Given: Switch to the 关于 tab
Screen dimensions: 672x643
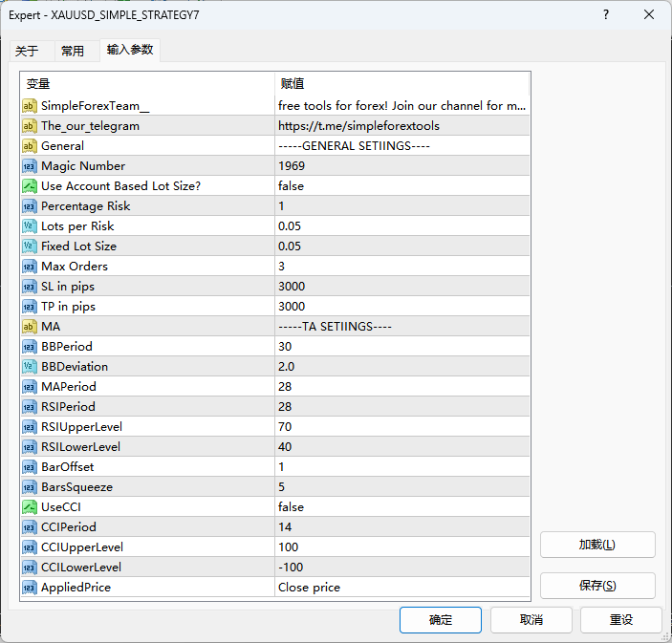Looking at the screenshot, I should [x=28, y=51].
